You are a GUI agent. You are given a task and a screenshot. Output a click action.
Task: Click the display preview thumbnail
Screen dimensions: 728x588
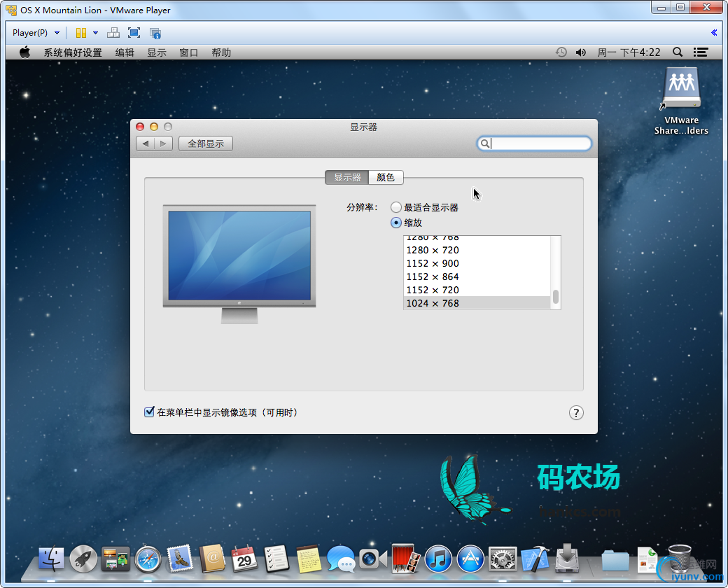[239, 264]
